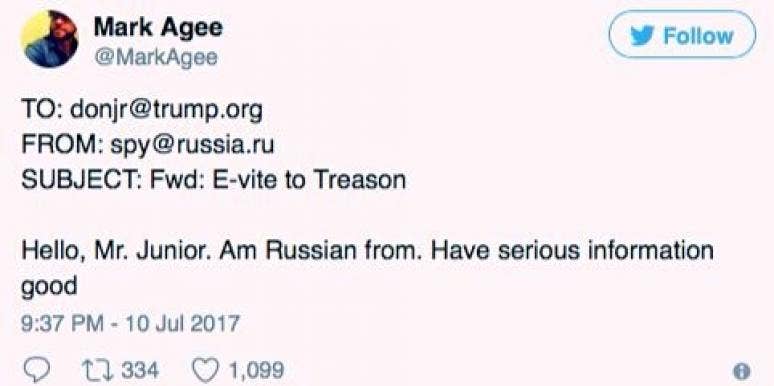Viewport: 774px width, 386px height.
Task: Click the 'FROM:' label text
Action: (61, 146)
